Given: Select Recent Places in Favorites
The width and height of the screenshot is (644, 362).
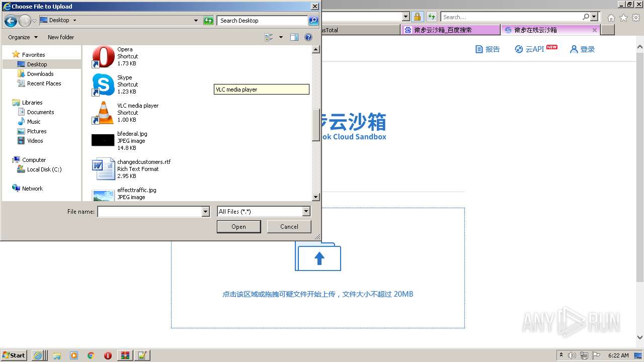Looking at the screenshot, I should (44, 83).
